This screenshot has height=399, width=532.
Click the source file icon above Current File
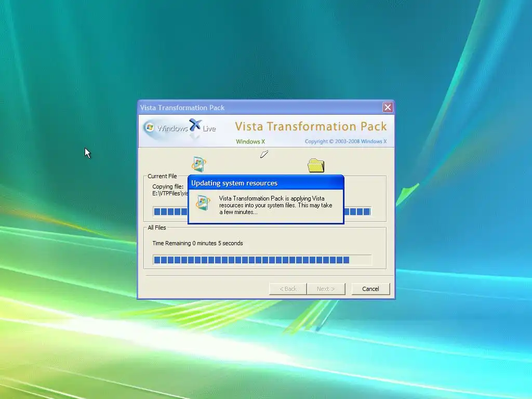(199, 164)
